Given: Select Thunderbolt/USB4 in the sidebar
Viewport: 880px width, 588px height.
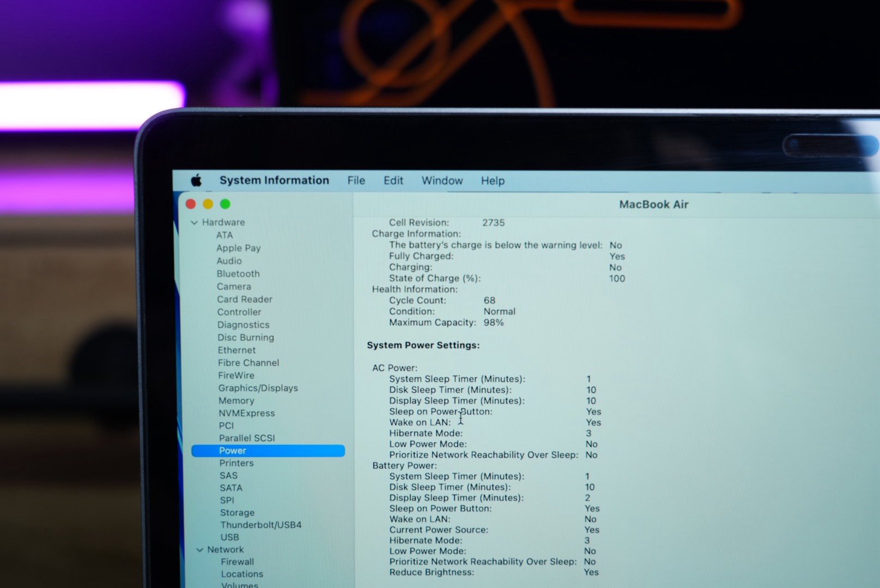Looking at the screenshot, I should point(261,525).
